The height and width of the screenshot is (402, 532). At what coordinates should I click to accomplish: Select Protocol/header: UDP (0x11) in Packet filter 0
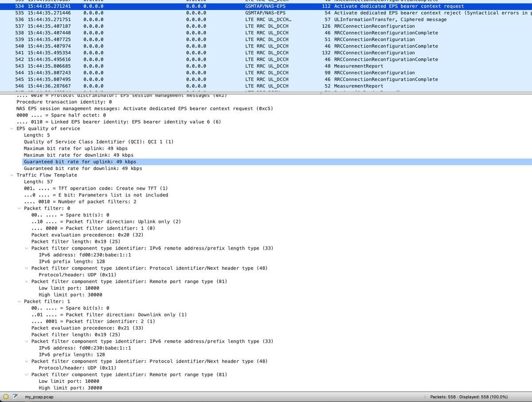(77, 275)
